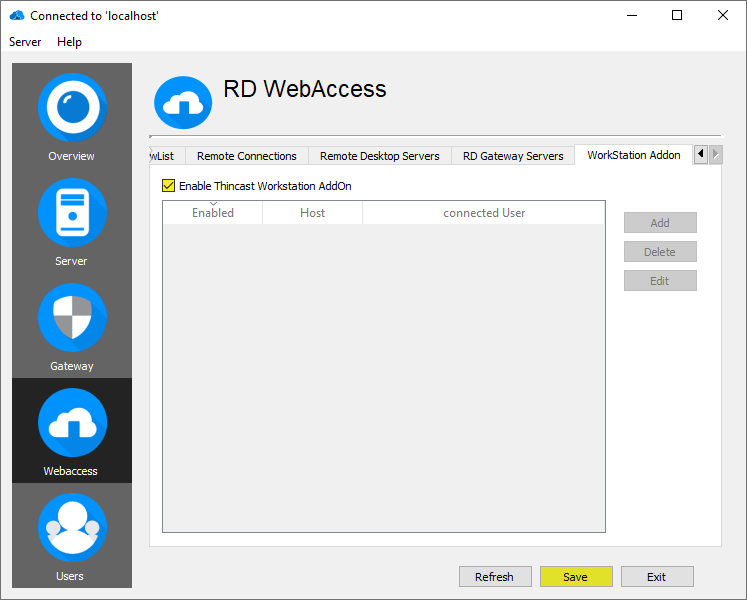Click the Exit button

click(x=657, y=577)
